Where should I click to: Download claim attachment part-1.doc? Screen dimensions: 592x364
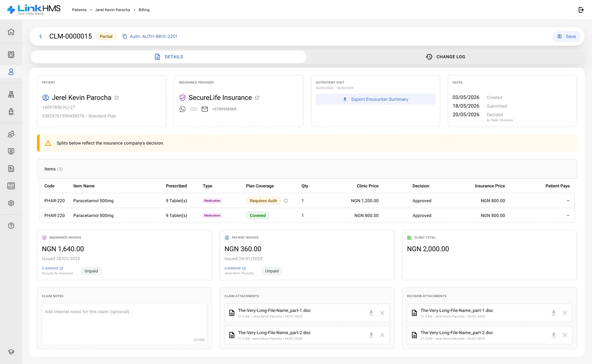coord(371,313)
